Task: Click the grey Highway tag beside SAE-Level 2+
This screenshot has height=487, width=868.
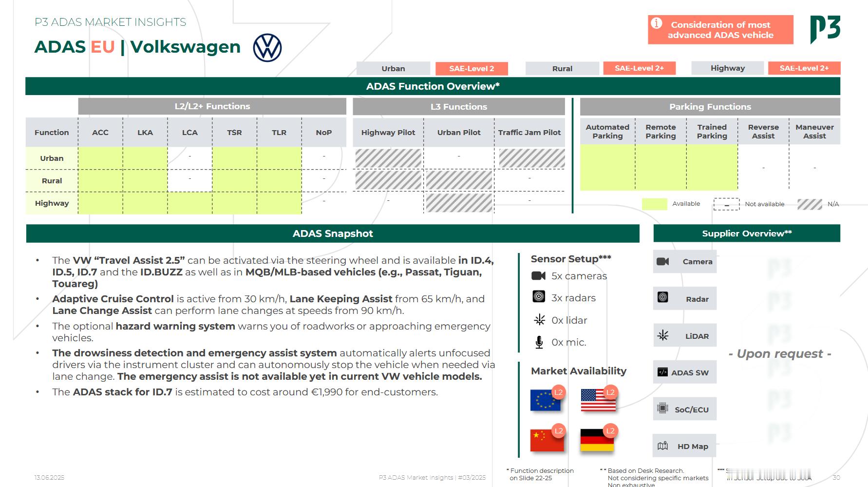Action: (727, 68)
